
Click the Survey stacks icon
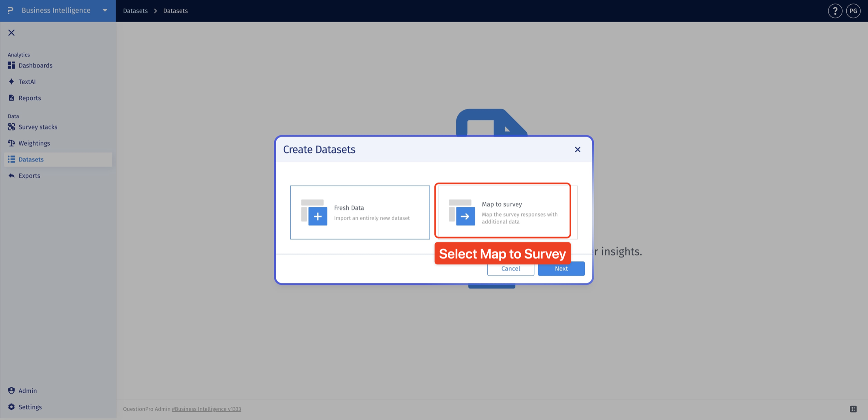coord(11,127)
